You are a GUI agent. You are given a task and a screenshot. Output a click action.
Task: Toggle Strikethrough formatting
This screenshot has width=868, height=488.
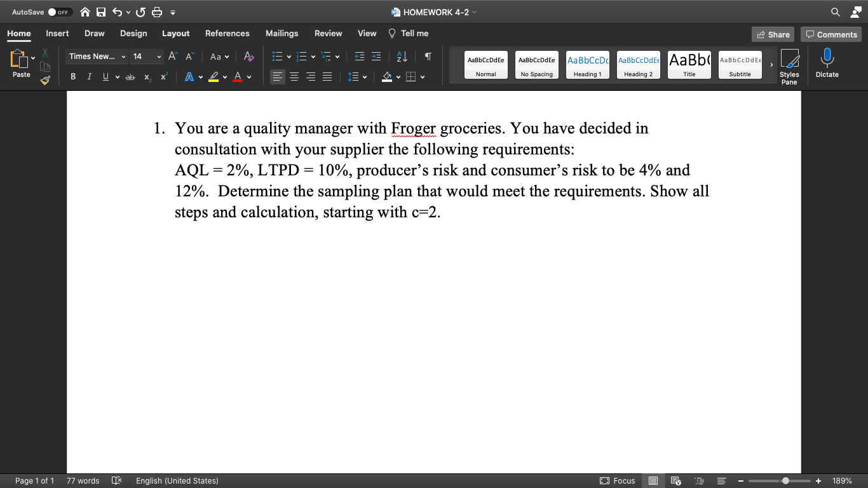(130, 77)
